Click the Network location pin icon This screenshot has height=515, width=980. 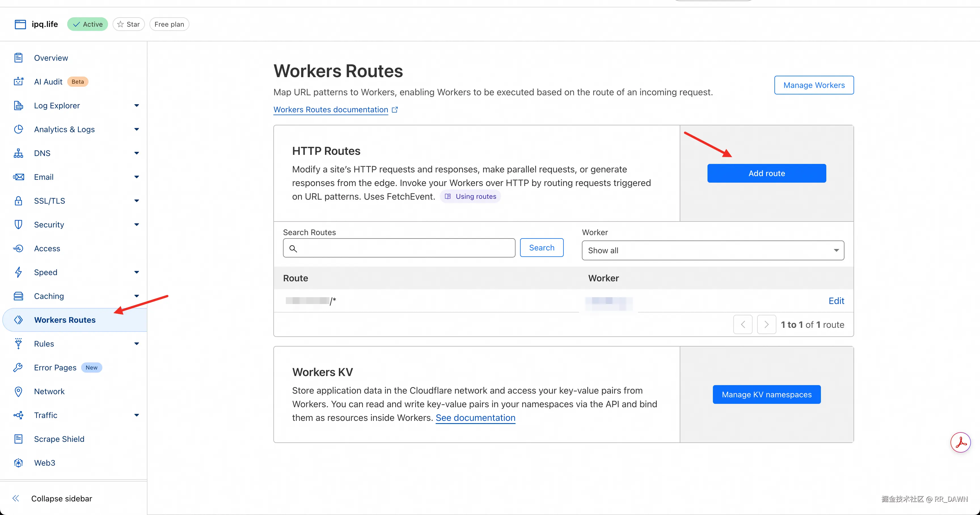pyautogui.click(x=18, y=391)
